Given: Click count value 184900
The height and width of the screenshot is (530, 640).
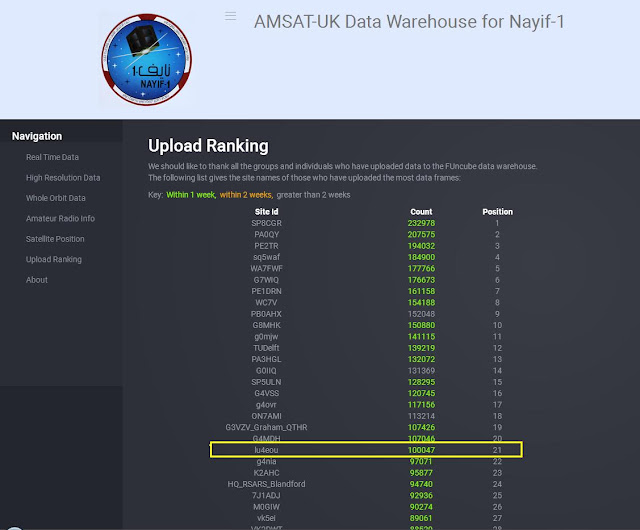Looking at the screenshot, I should [x=421, y=257].
